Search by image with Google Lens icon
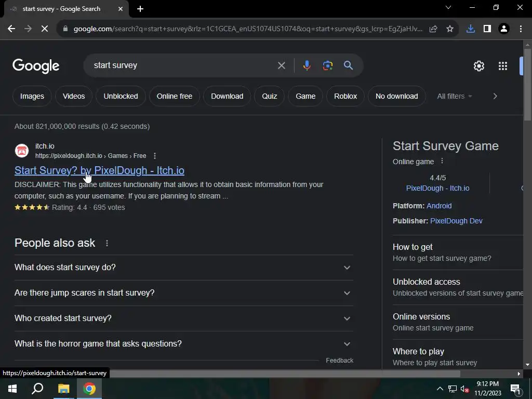The width and height of the screenshot is (532, 399). pos(327,65)
